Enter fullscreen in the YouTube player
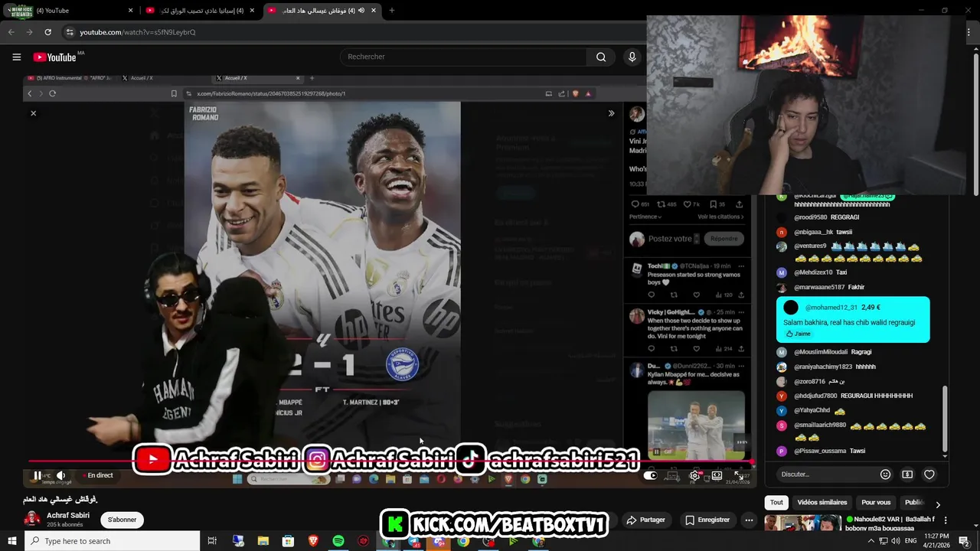This screenshot has height=551, width=980. coord(739,475)
